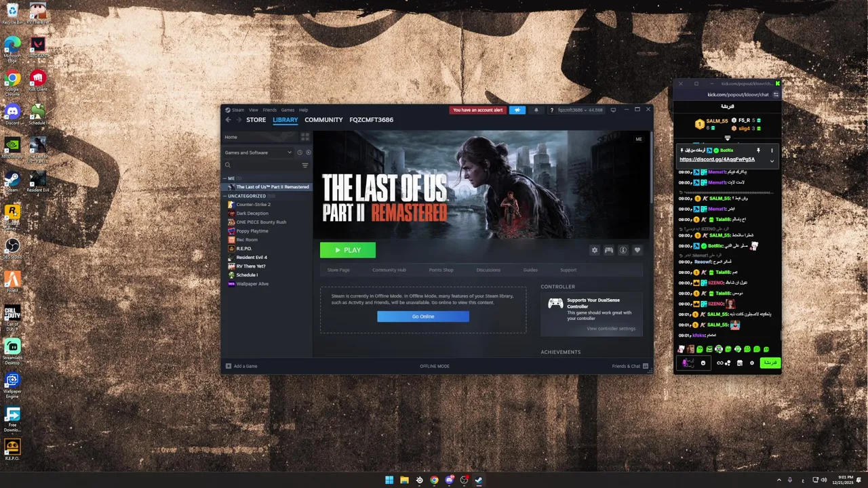The width and height of the screenshot is (868, 488).
Task: Open controller layout icon beside the gear
Action: [609, 250]
